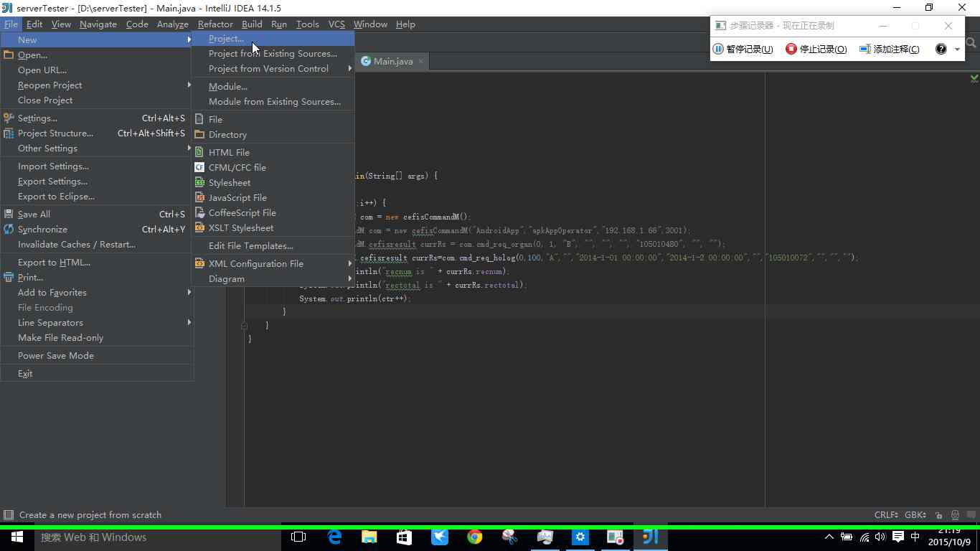Toggle Make File Read-only
The width and height of the screenshot is (980, 551).
point(97,338)
